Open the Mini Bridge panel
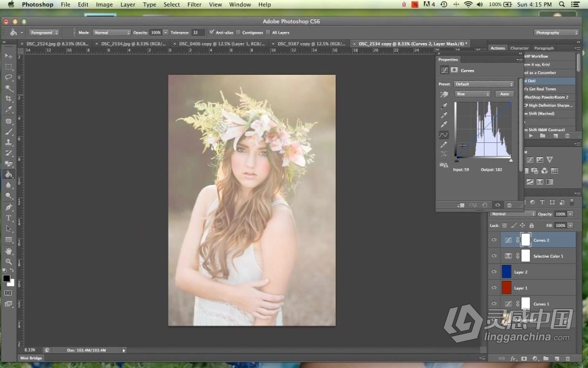 [x=31, y=358]
